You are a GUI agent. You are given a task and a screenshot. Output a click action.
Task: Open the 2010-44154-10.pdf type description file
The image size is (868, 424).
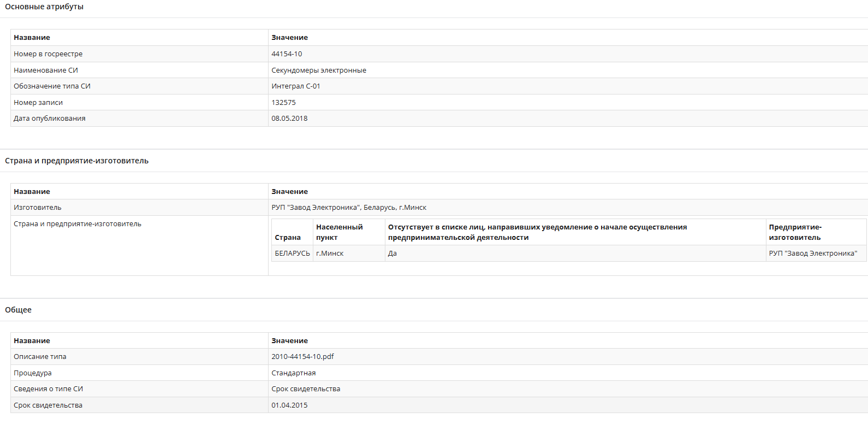tap(302, 357)
